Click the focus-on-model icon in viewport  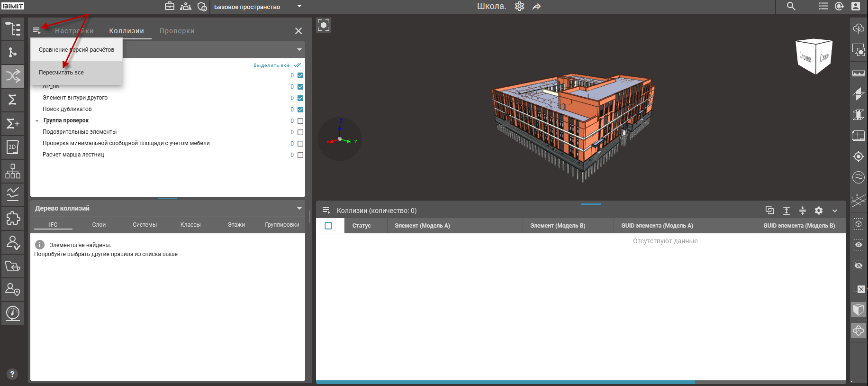pos(324,25)
